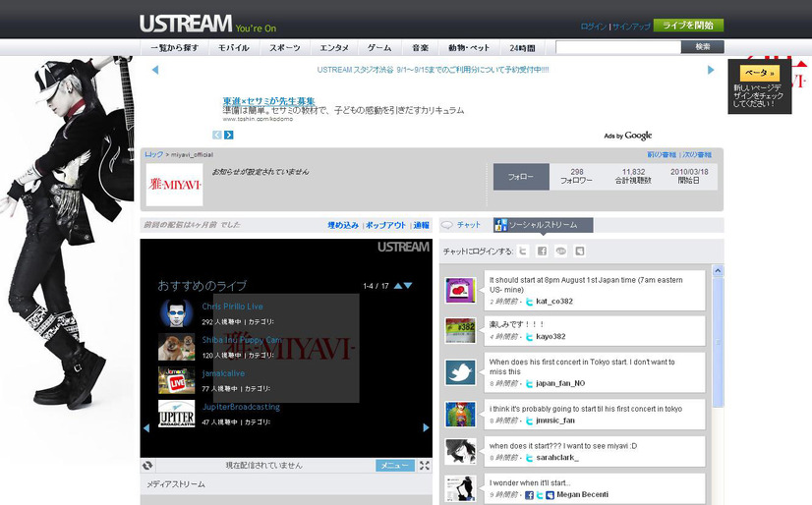Open the 音楽 category

[420, 47]
